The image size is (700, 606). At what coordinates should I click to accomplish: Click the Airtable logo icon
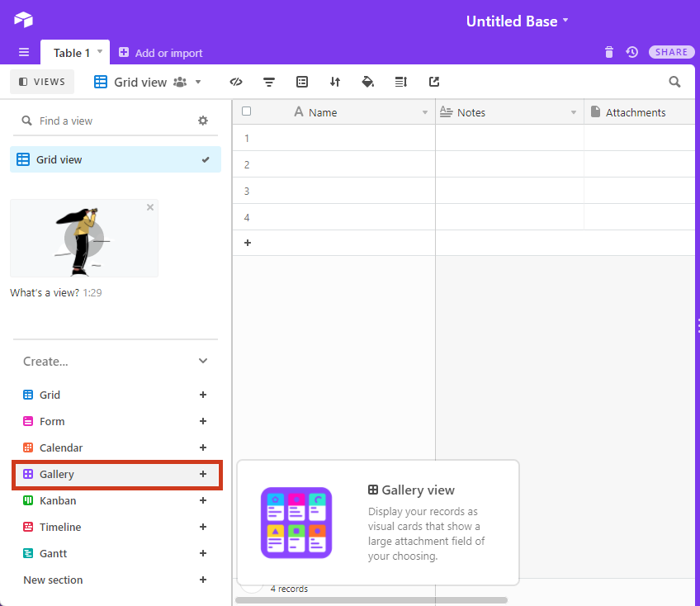23,20
